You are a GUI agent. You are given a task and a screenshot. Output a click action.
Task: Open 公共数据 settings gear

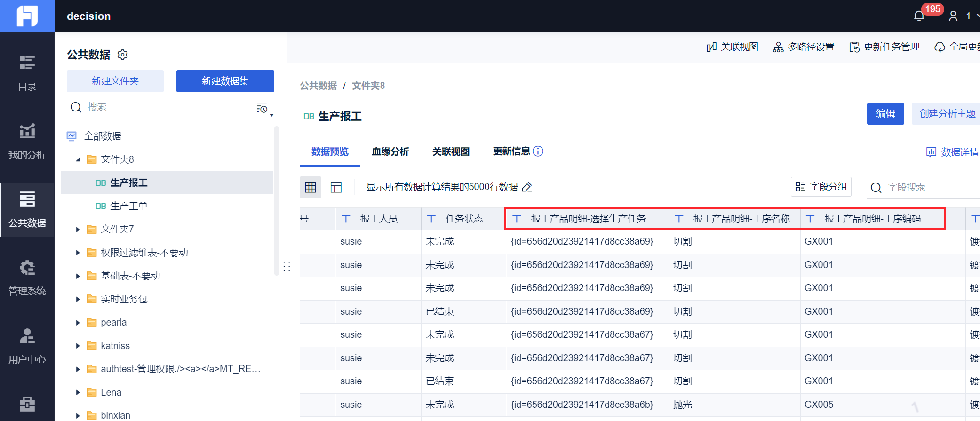coord(122,55)
